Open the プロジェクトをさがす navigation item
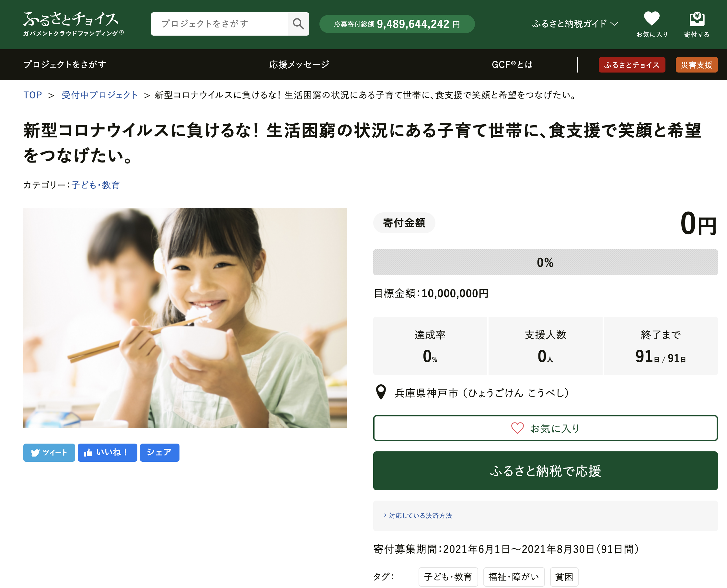The image size is (727, 588). (x=65, y=64)
